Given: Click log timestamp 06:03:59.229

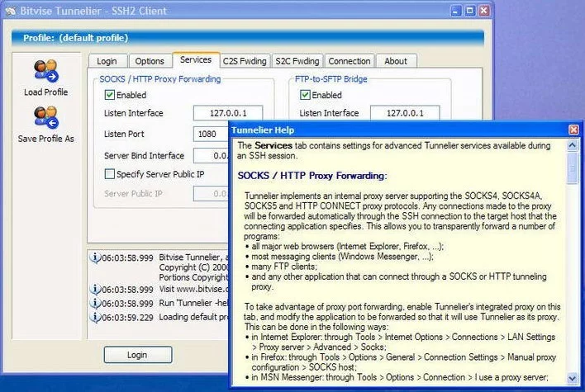Looking at the screenshot, I should point(127,317).
